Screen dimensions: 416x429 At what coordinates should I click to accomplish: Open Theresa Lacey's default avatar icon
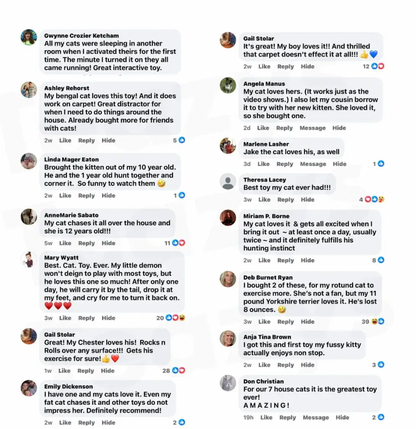(228, 182)
